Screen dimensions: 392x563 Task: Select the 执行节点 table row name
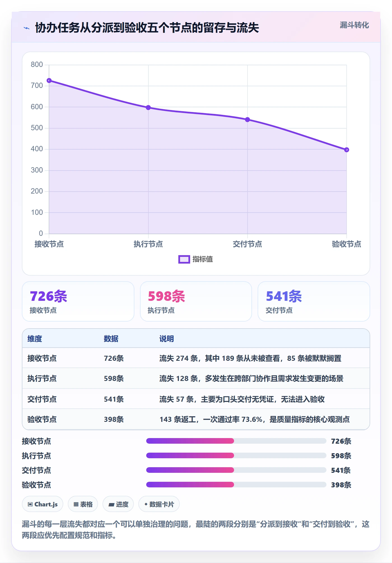coord(42,379)
